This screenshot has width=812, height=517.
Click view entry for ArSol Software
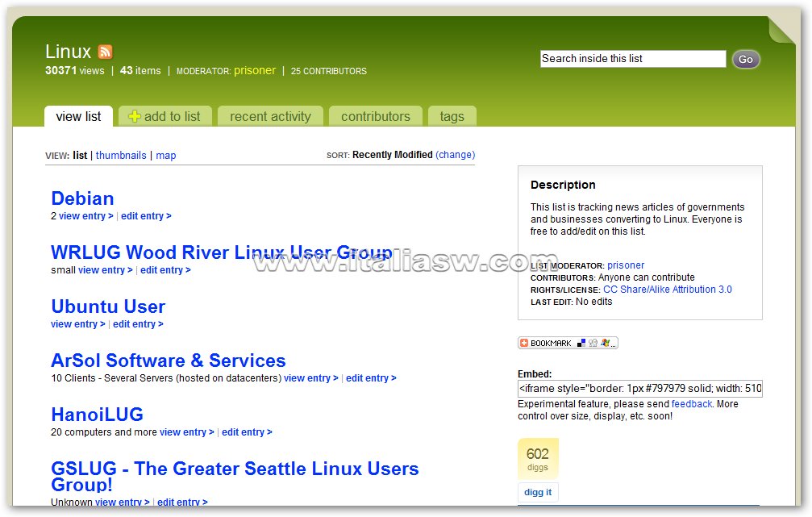coord(311,378)
